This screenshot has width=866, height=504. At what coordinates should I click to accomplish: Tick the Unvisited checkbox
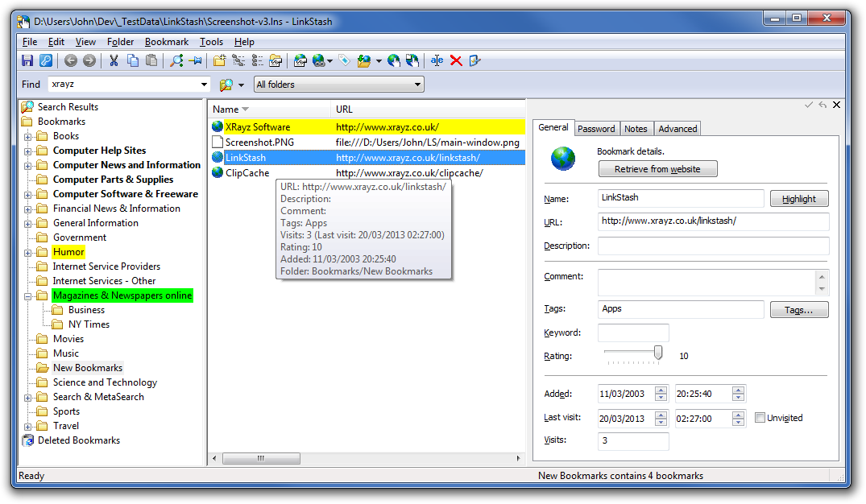point(760,418)
